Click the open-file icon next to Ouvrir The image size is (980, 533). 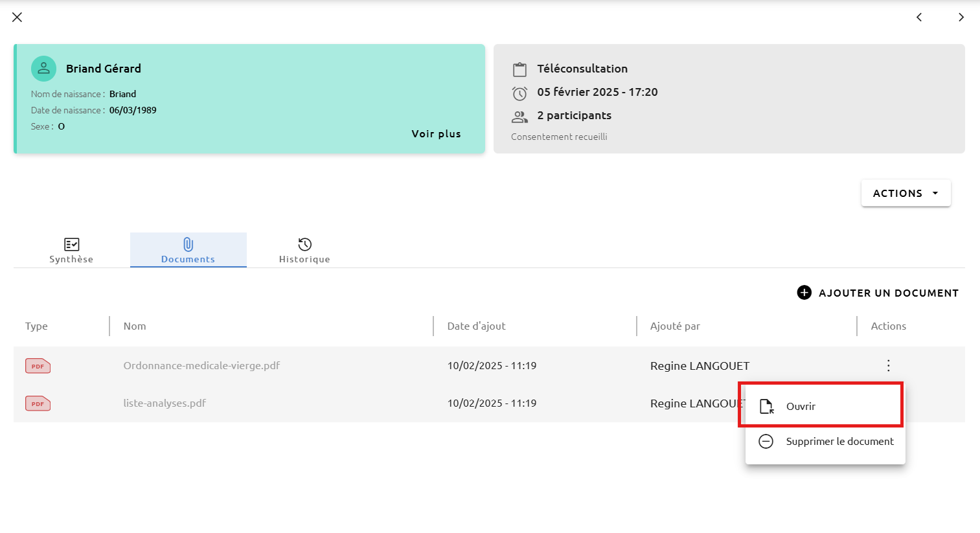coord(766,407)
